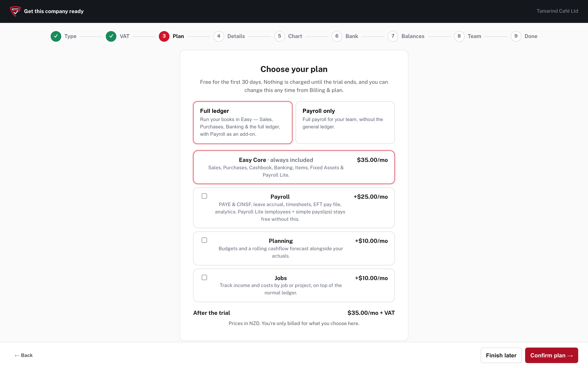Enable the Payroll add-on checkbox
The height and width of the screenshot is (368, 588).
(x=204, y=196)
